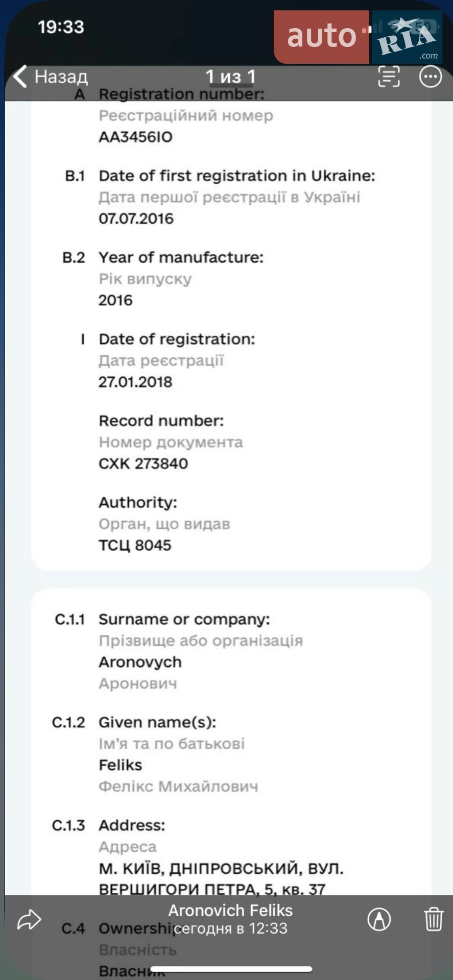This screenshot has height=980, width=453.
Task: Open the markup pen icon
Action: tap(379, 919)
